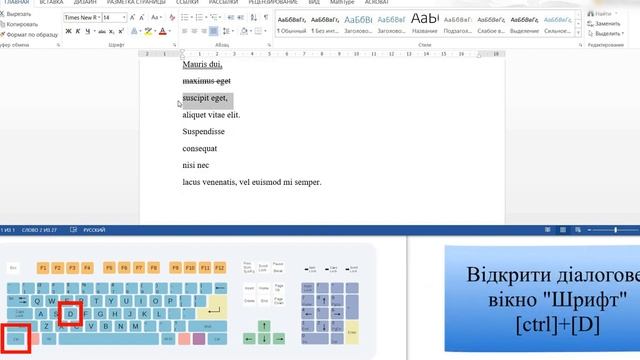Switch to web layout view icon
This screenshot has width=640, height=360.
tap(578, 230)
